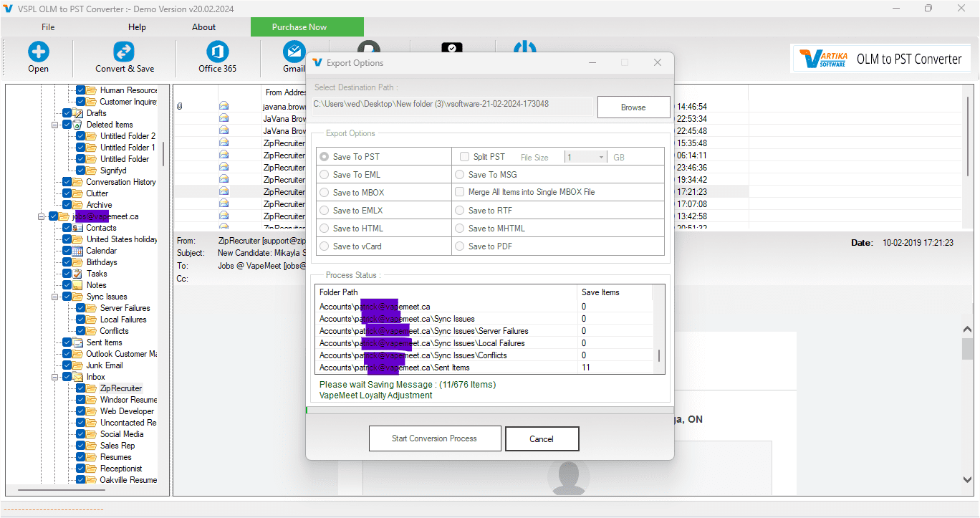Click envelope icon of the 14:46:54 email

pyautogui.click(x=224, y=106)
